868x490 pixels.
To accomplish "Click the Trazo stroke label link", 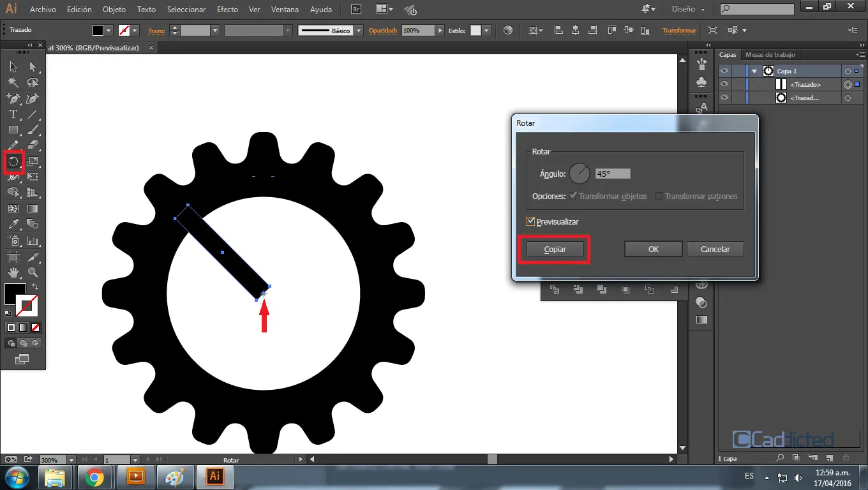I will pyautogui.click(x=156, y=30).
